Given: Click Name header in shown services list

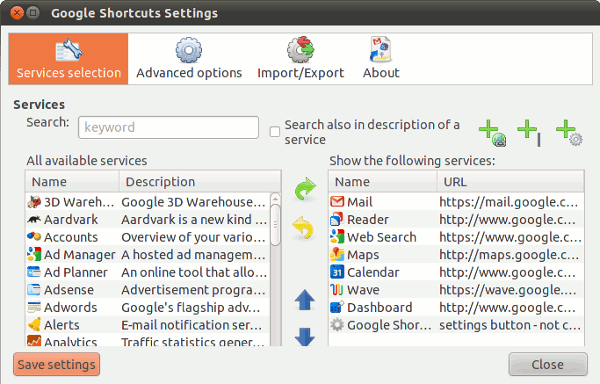Looking at the screenshot, I should point(383,182).
